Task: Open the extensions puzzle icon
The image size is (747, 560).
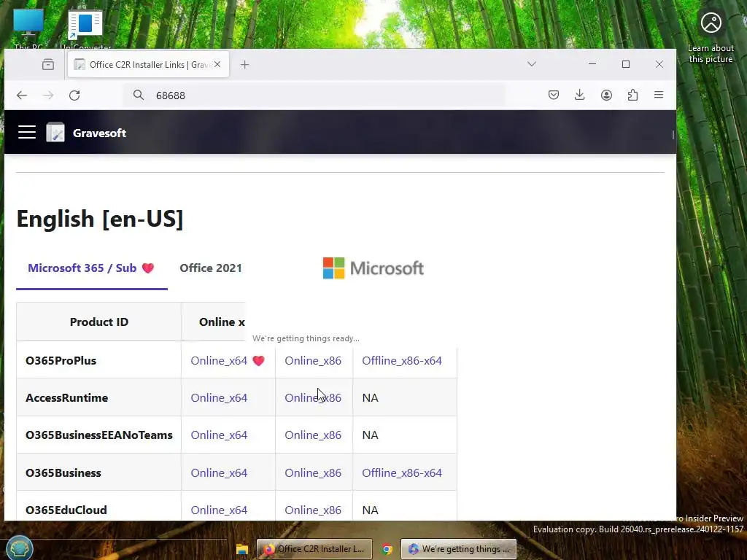Action: pyautogui.click(x=632, y=96)
